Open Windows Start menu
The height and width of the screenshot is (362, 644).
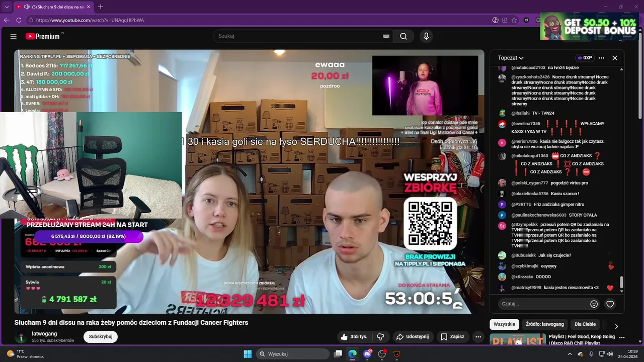(248, 354)
